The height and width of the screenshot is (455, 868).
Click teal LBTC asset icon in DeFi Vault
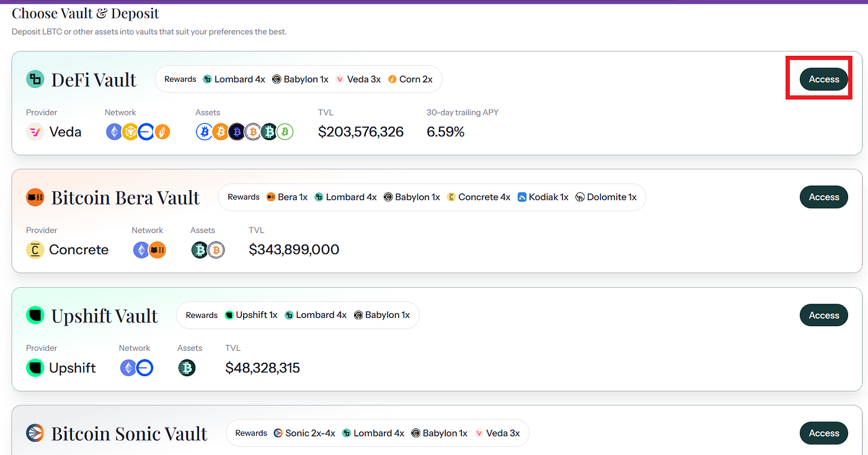pyautogui.click(x=269, y=132)
